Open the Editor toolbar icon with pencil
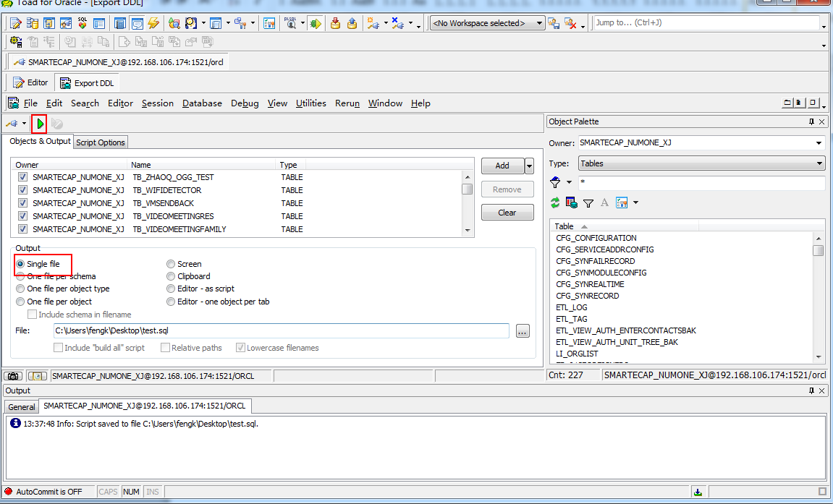 tap(15, 23)
